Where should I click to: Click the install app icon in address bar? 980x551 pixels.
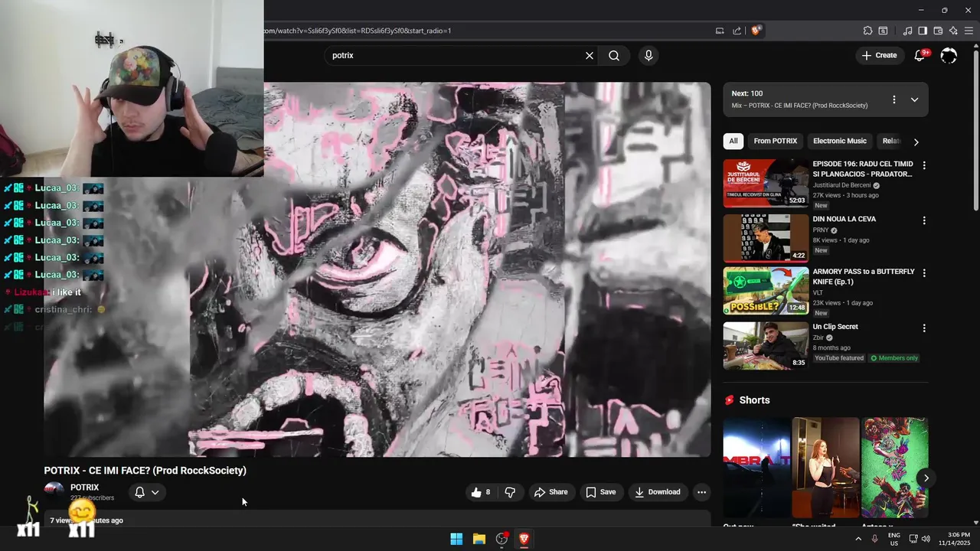(x=720, y=31)
